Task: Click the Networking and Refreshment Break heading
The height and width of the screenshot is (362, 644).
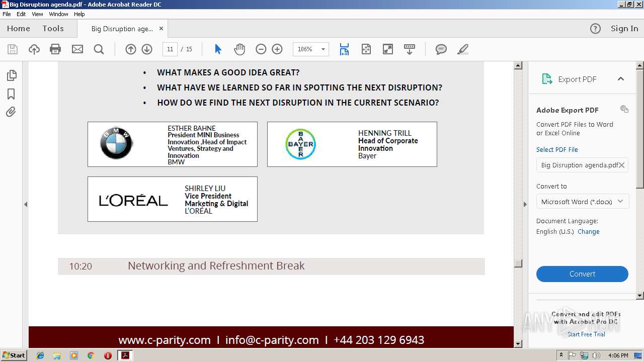Action: [216, 266]
